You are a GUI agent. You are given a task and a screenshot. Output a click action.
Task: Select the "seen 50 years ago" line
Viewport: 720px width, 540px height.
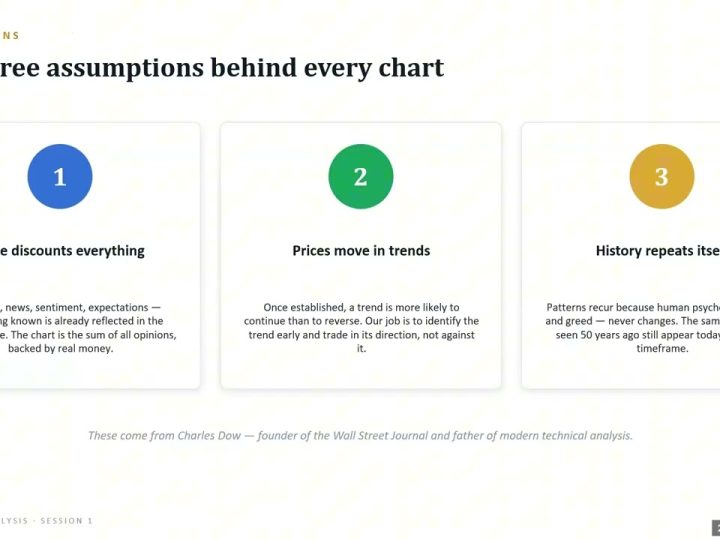(x=637, y=335)
